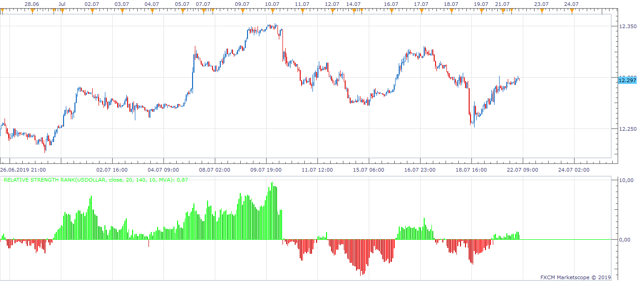Click the orange marker under 23.07
The height and width of the screenshot is (281, 644).
pos(541,10)
